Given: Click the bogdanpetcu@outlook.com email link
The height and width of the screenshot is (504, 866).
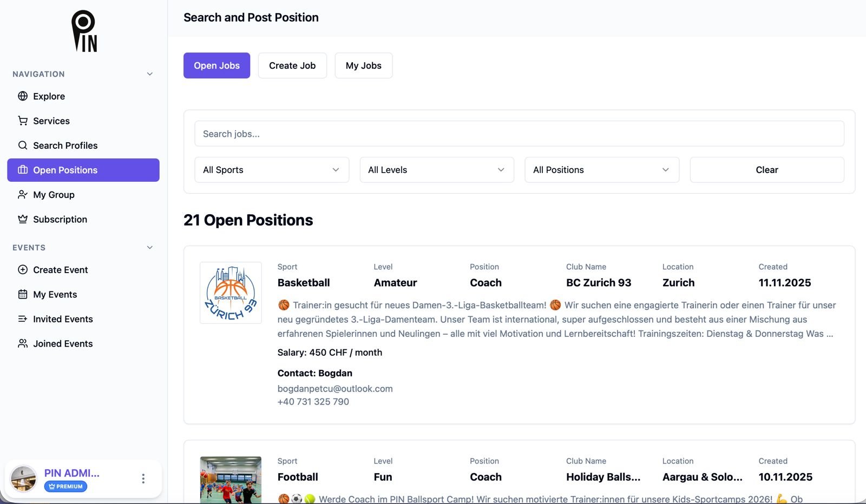Looking at the screenshot, I should point(335,388).
